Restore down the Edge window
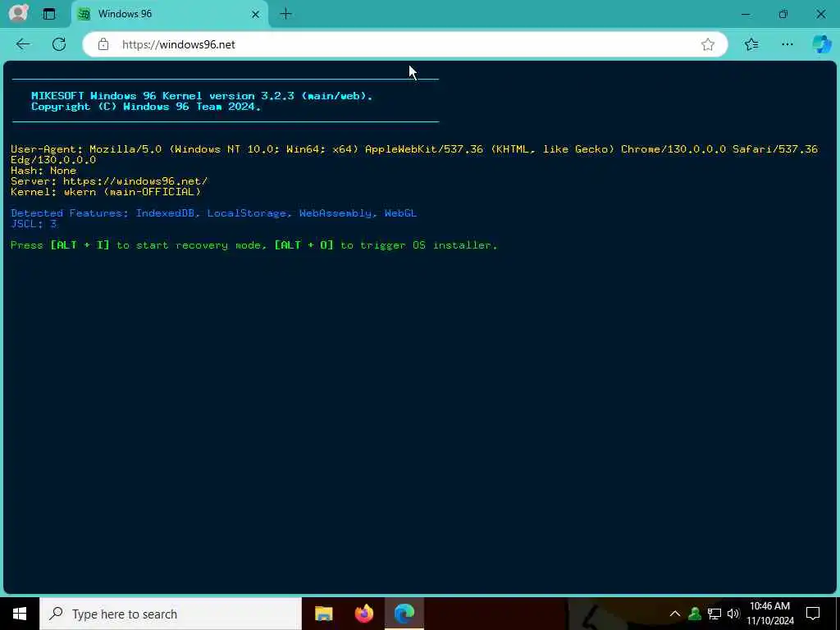The image size is (840, 630). tap(783, 14)
